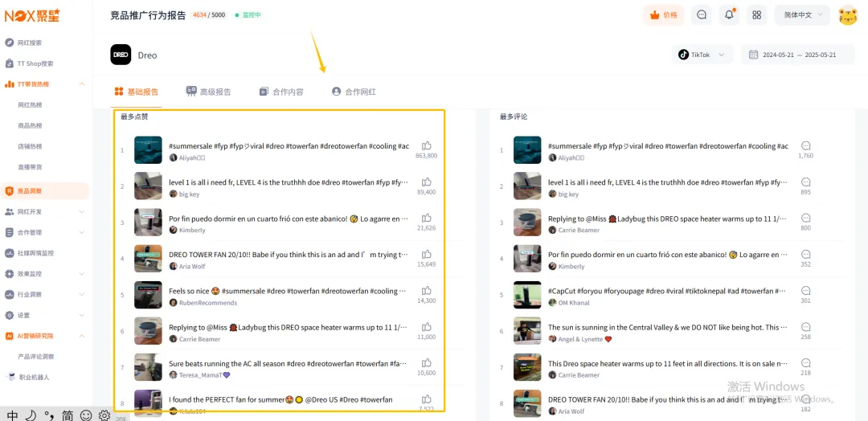Open the TikTok platform dropdown

tap(702, 55)
